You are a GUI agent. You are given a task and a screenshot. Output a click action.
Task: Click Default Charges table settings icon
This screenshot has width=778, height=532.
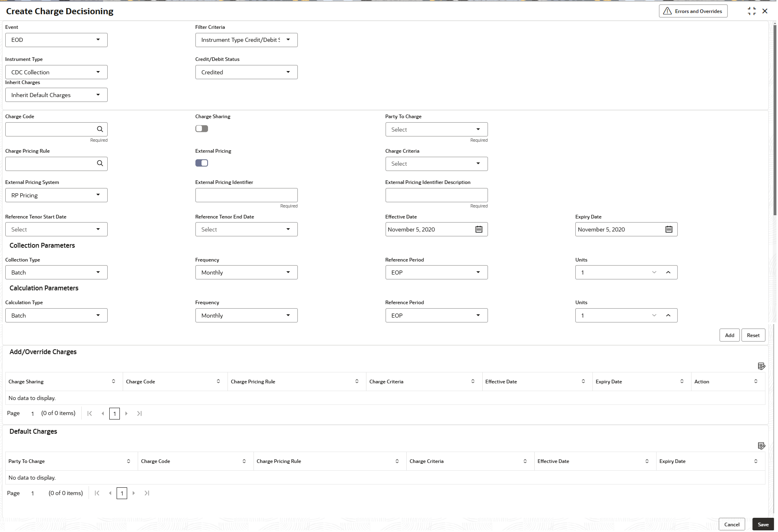[761, 445]
